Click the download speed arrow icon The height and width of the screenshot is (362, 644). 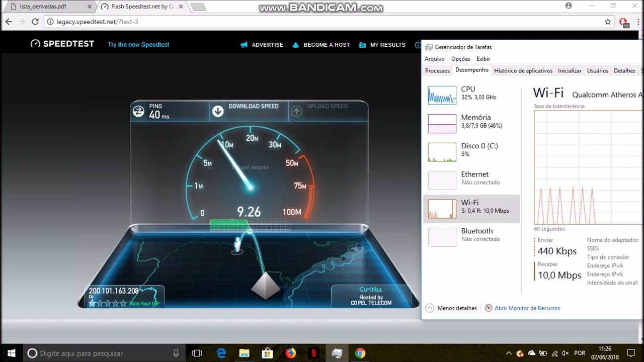point(218,112)
